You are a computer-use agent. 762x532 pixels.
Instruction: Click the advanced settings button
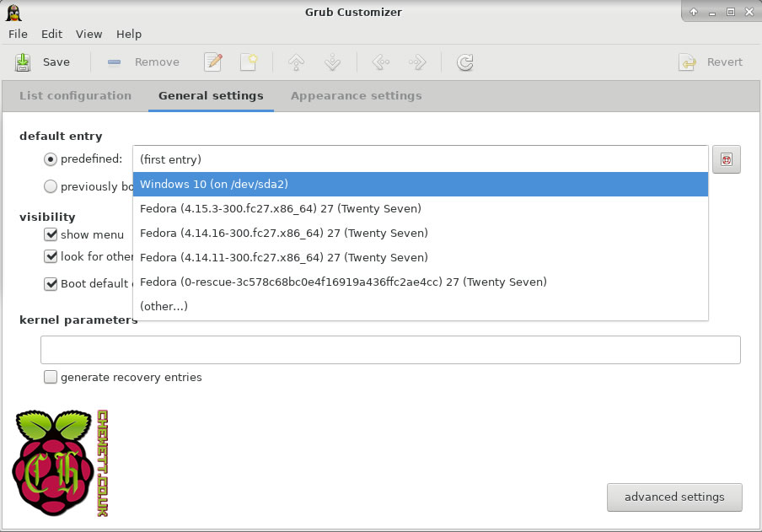tap(673, 497)
